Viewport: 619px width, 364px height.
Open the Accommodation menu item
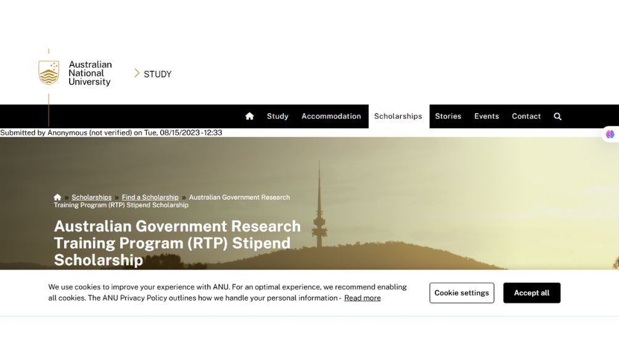click(331, 116)
